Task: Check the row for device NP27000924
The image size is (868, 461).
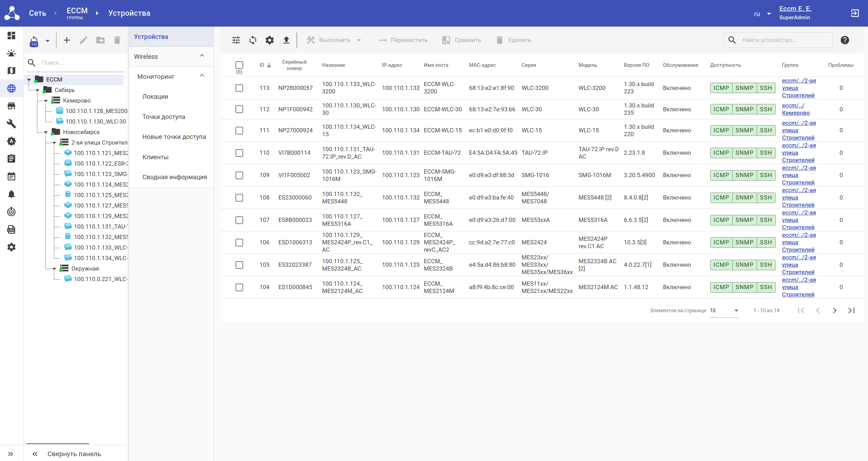Action: coord(239,131)
